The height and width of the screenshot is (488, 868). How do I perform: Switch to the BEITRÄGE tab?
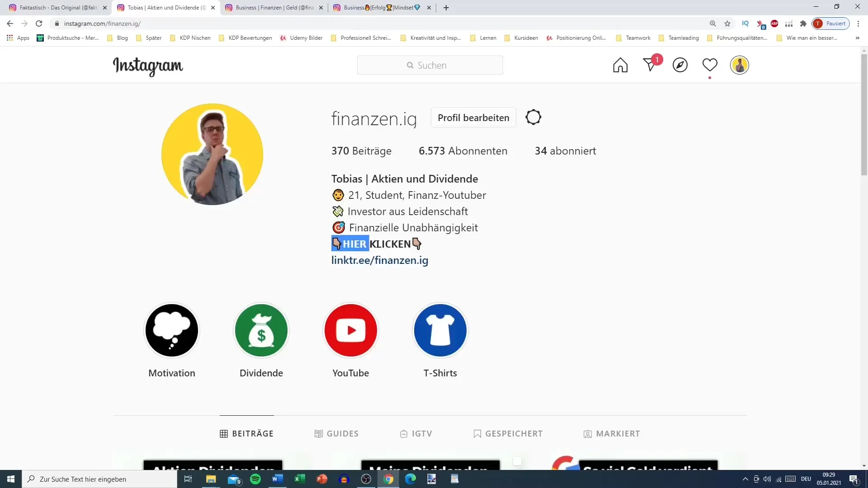coord(247,434)
